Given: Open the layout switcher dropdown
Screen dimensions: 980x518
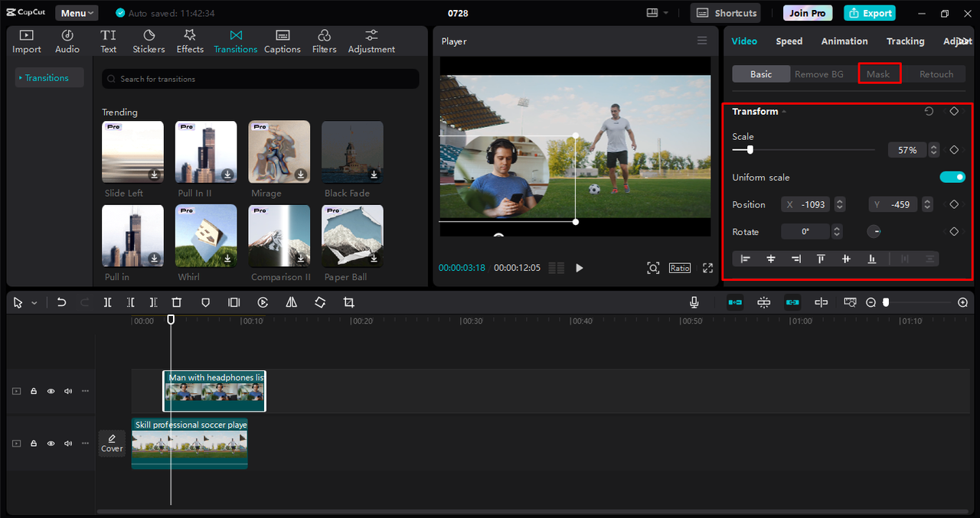Looking at the screenshot, I should (657, 13).
